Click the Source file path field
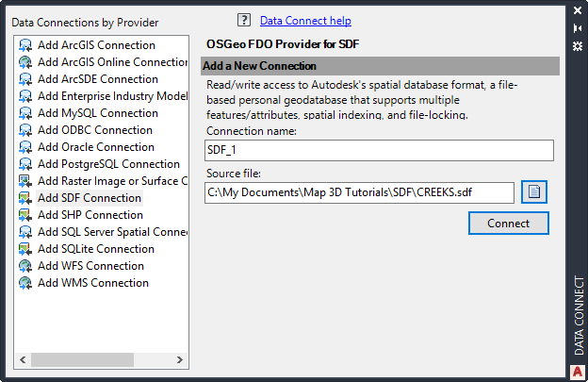Image resolution: width=588 pixels, height=382 pixels. 360,192
